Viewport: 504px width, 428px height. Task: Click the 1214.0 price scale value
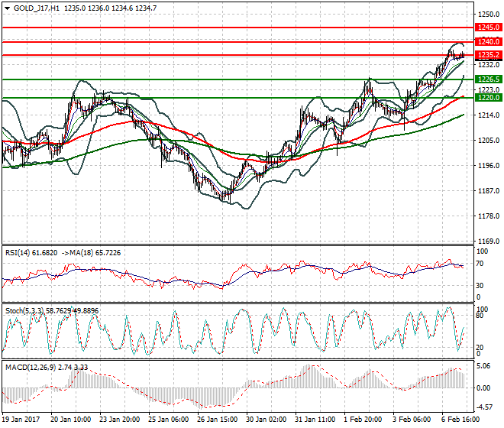click(x=489, y=115)
